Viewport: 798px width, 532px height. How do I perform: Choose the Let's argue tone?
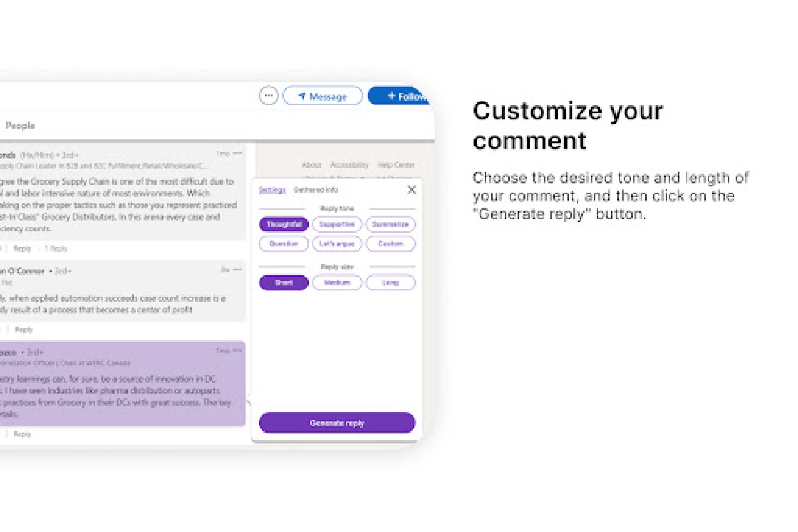click(337, 244)
